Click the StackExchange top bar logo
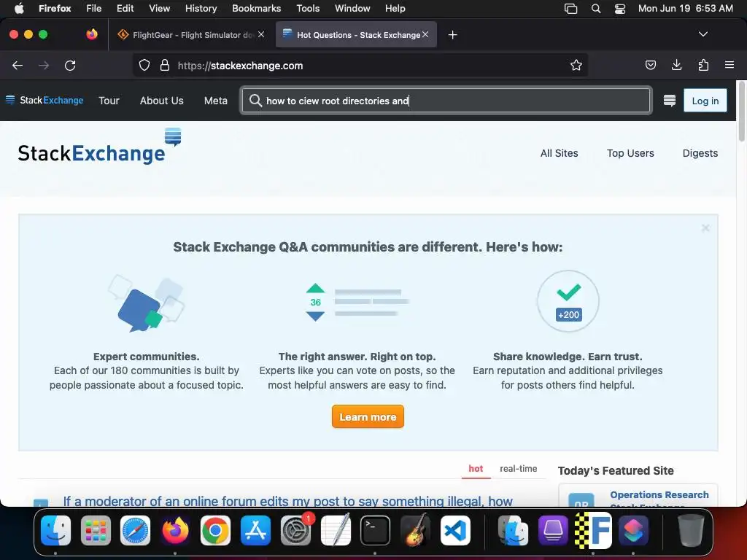The image size is (747, 560). (44, 100)
